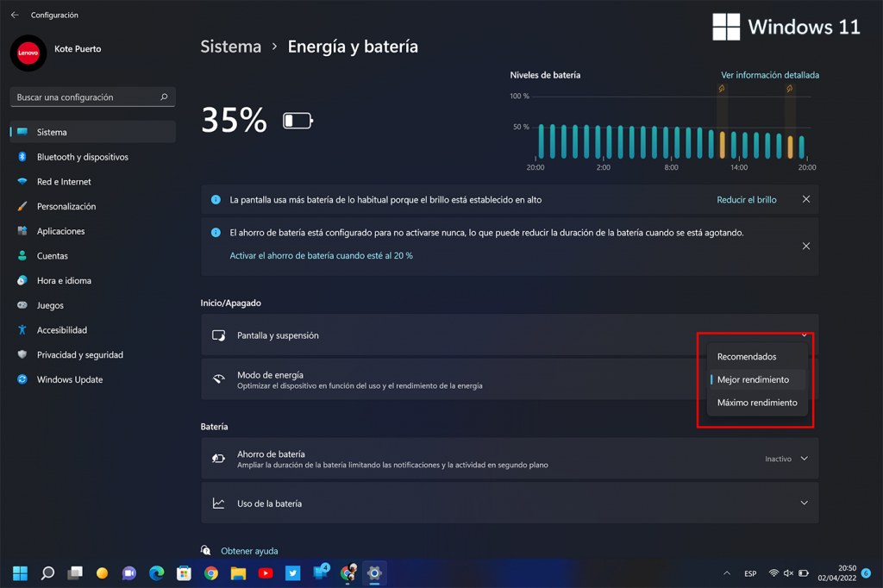The height and width of the screenshot is (588, 883).
Task: Expand Uso de la batería section
Action: click(510, 503)
